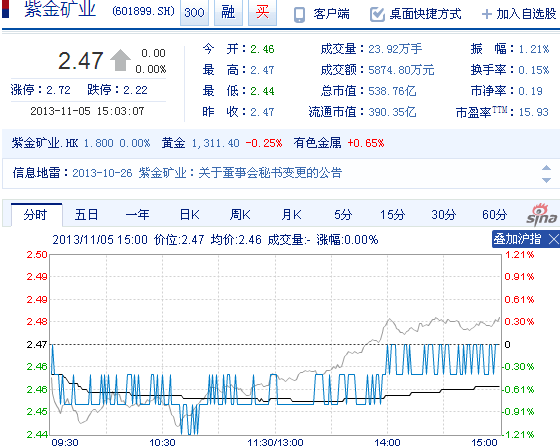Open the 客户端 client link
Screen dimensions: 560x448
[x=331, y=14]
